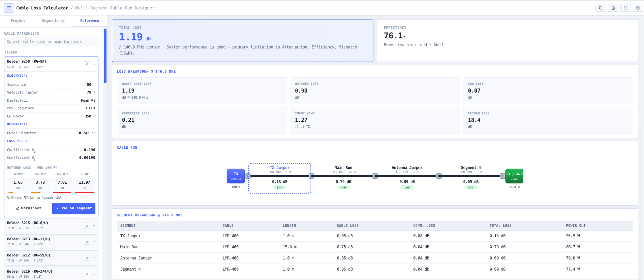Click the export file download icon
The height and width of the screenshot is (280, 644).
[x=613, y=8]
